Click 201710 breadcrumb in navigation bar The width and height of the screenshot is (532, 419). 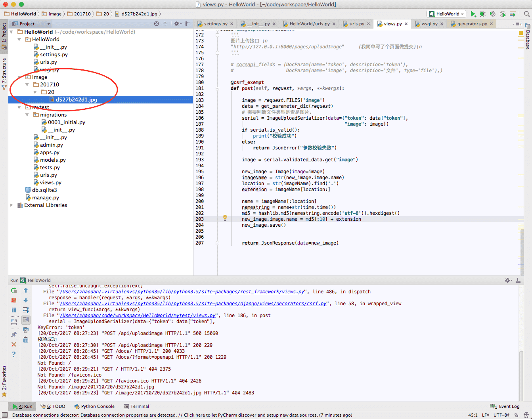(x=79, y=14)
